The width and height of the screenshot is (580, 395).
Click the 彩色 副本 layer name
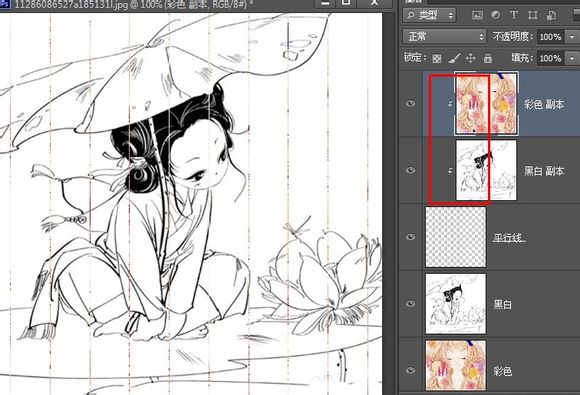click(x=544, y=104)
